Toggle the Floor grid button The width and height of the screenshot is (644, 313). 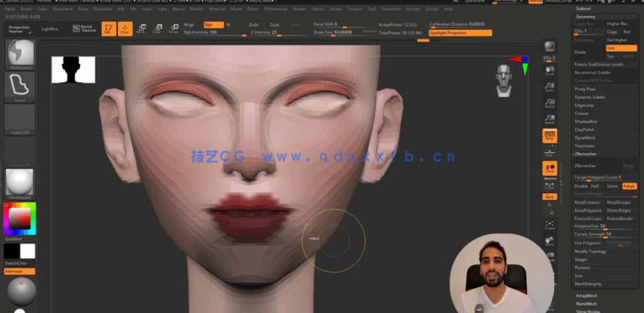550,152
